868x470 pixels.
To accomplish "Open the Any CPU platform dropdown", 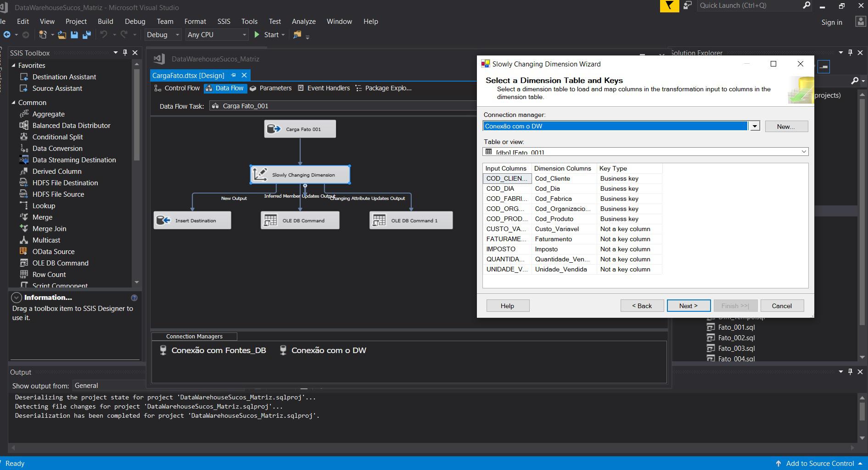I will pyautogui.click(x=244, y=35).
